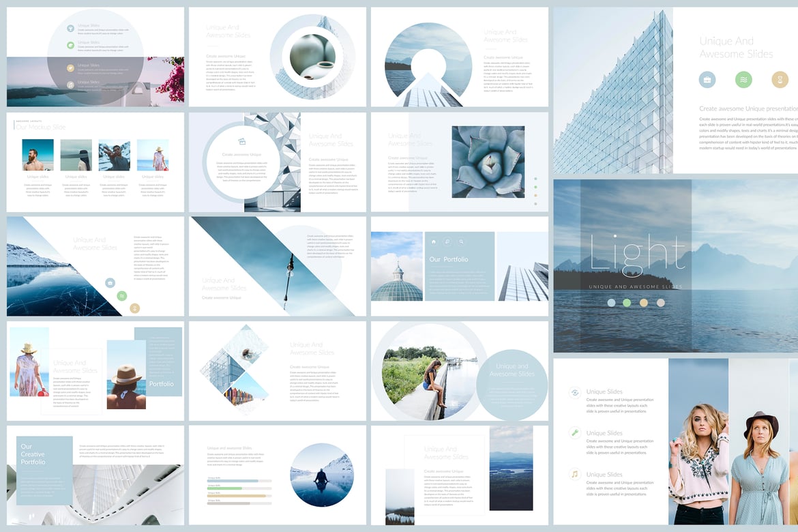798x532 pixels.
Task: Select the tan icon in the seaside circle list
Action: coord(71,68)
